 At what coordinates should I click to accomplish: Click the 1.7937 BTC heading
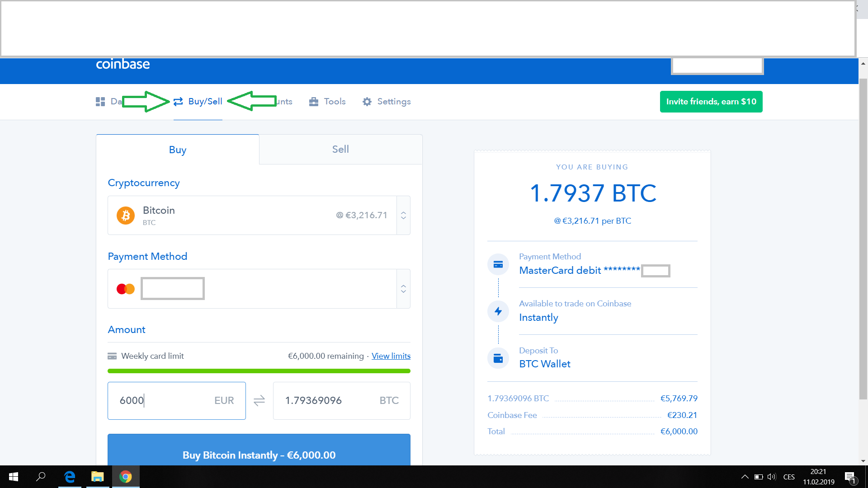pos(593,193)
